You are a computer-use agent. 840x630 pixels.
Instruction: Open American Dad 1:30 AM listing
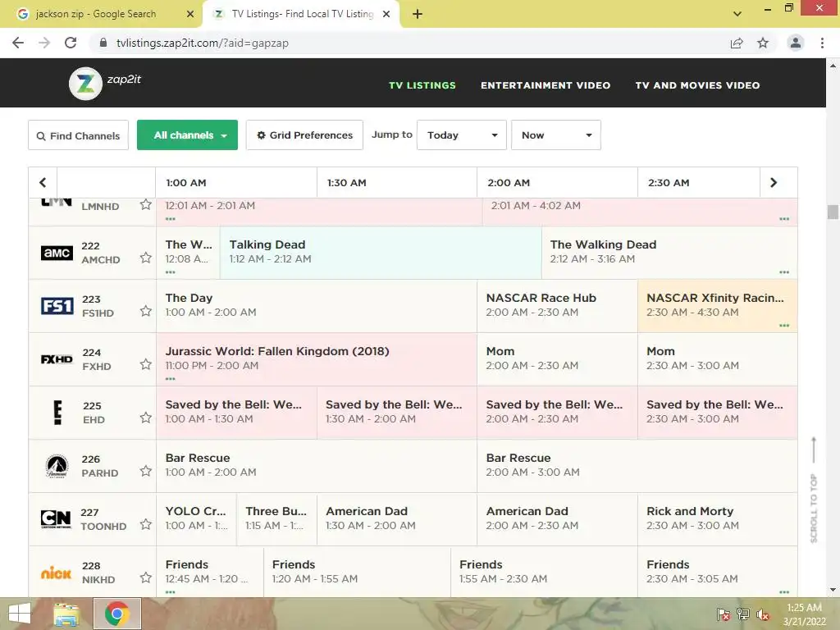click(396, 519)
